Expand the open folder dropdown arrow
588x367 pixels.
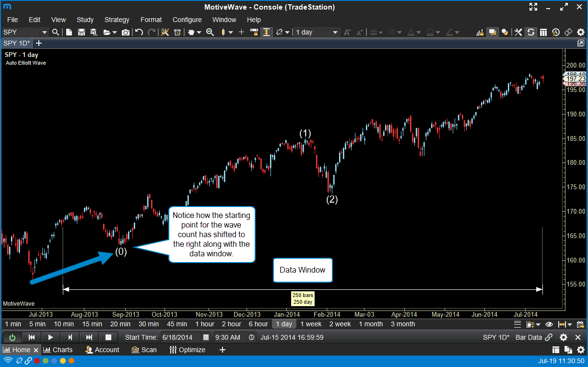pos(115,33)
